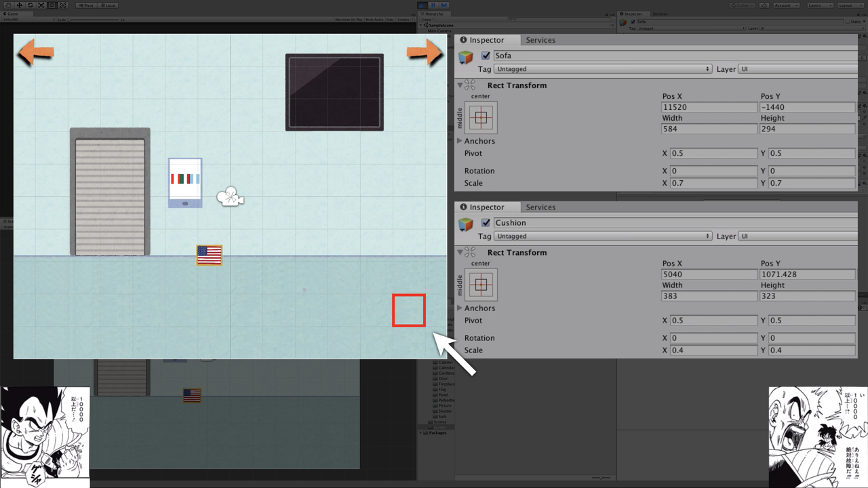Open the Sofa anchor presets box
The image size is (868, 488).
pyautogui.click(x=481, y=117)
